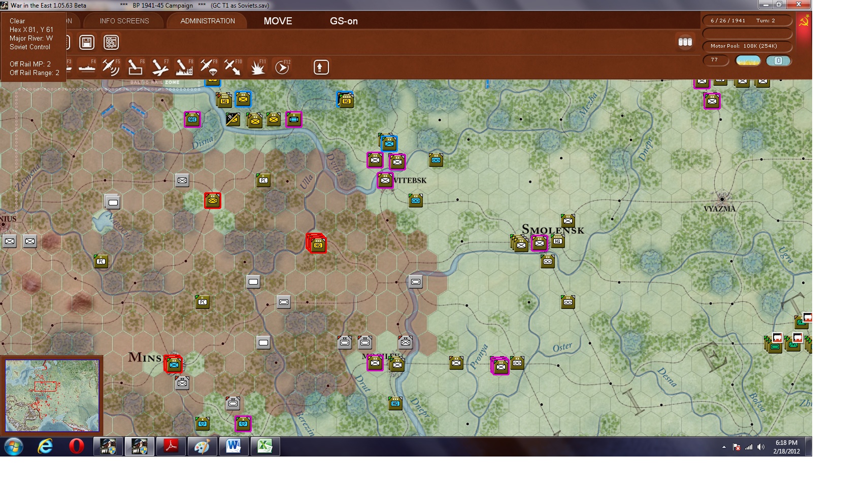
Task: Select the PC counter near the Ulla river
Action: tap(263, 180)
